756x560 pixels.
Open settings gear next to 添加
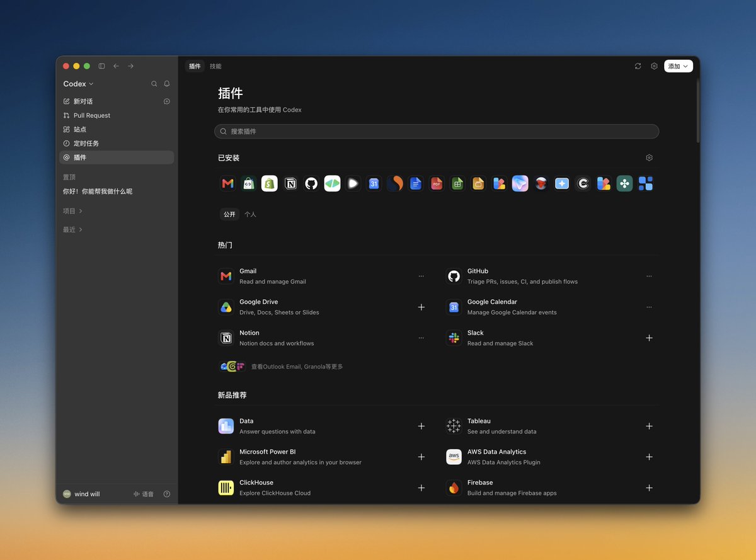[654, 66]
